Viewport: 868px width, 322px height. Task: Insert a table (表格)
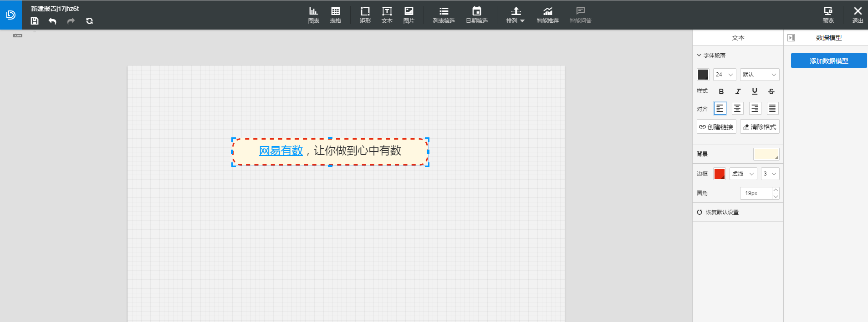coord(336,15)
